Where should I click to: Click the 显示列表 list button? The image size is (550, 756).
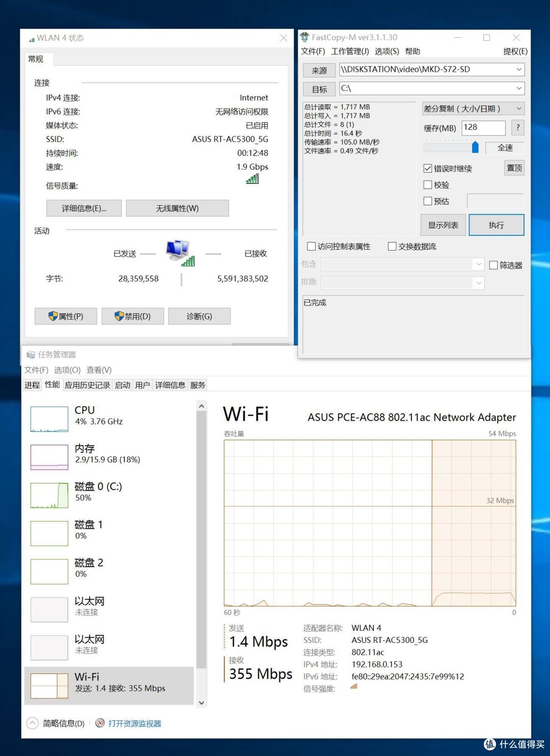point(443,225)
